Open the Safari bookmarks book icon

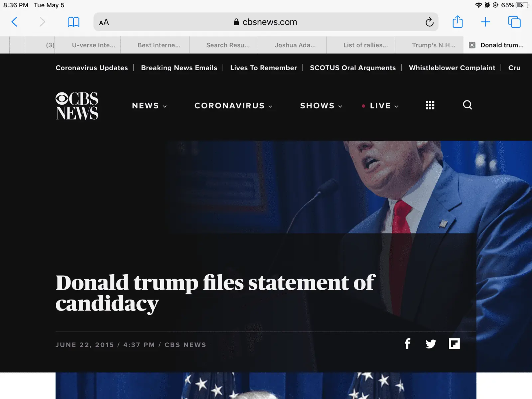[x=73, y=22]
